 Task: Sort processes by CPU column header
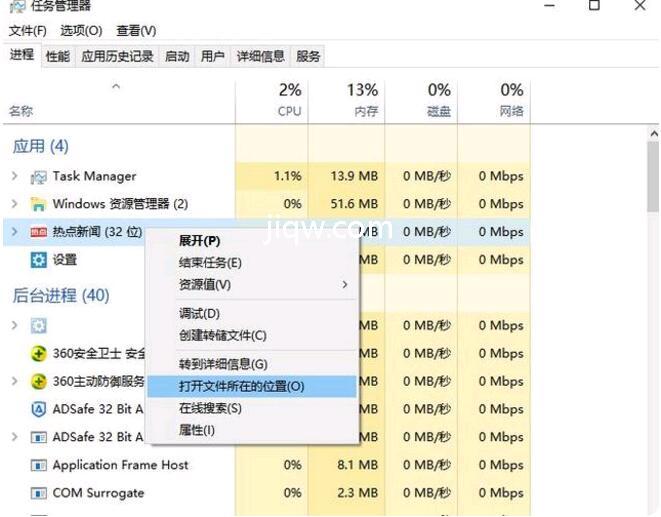[288, 100]
